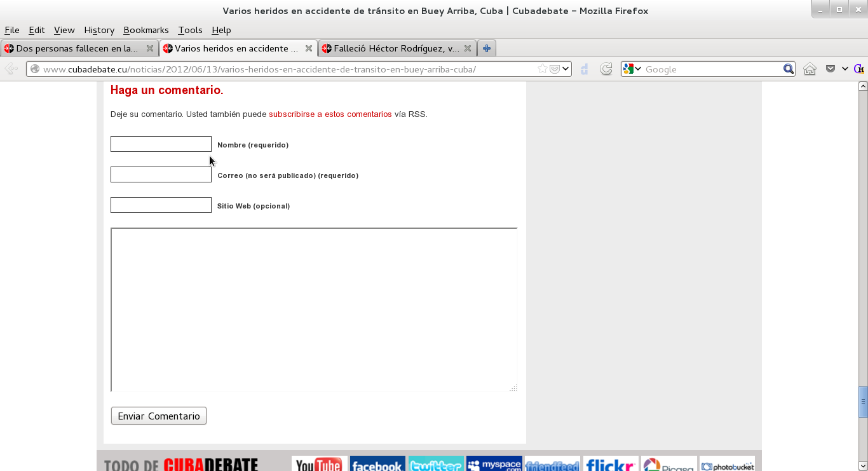
Task: Open the FriendFeed logo link
Action: 552,464
